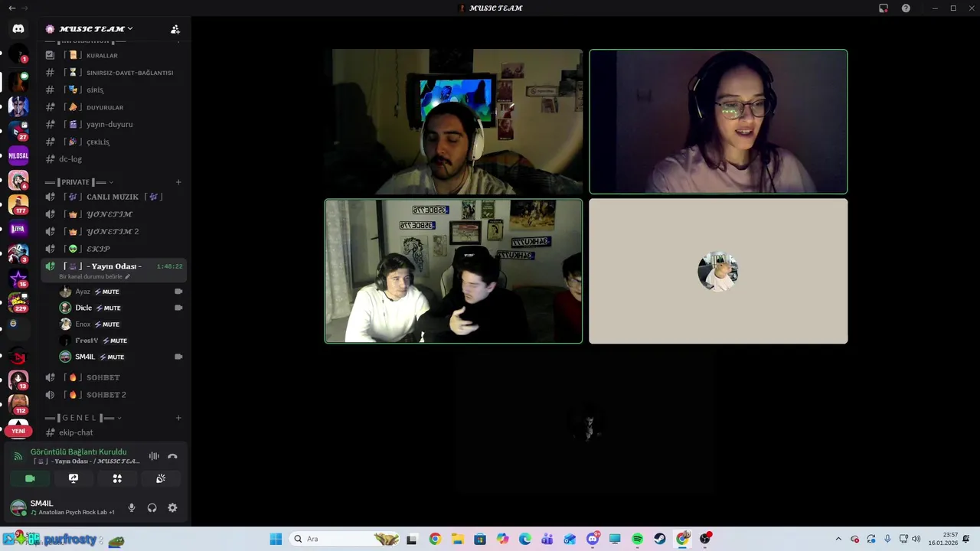This screenshot has height=551, width=980.
Task: Open the soundboard icon
Action: coord(161,478)
